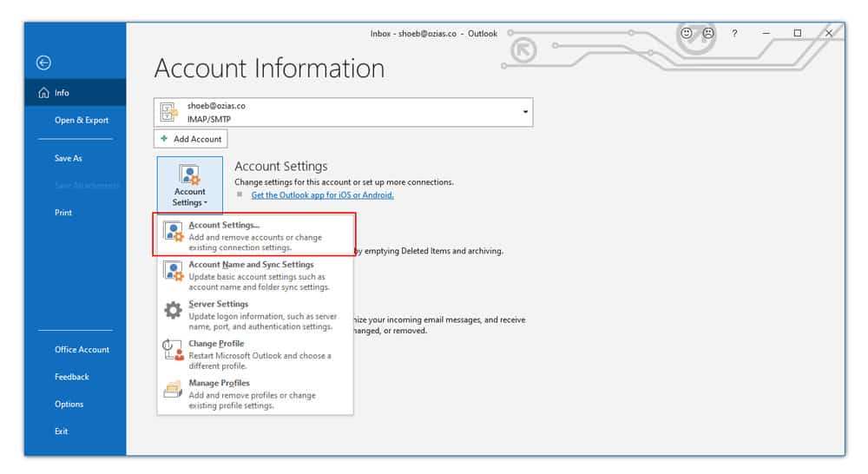Maximize the Outlook window

[797, 33]
